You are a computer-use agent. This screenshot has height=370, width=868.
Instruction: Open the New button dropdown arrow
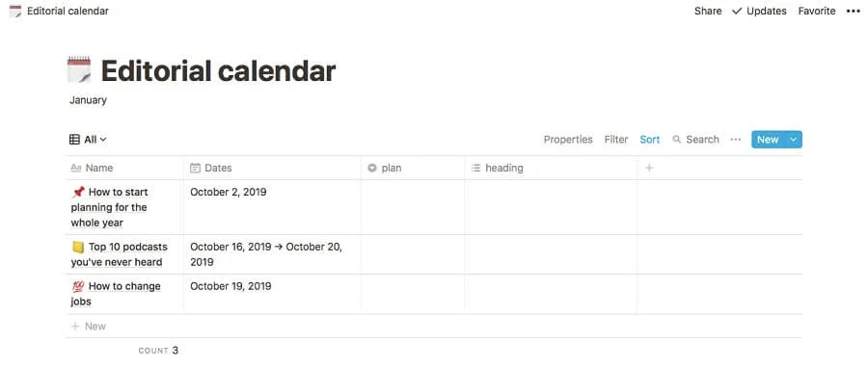(794, 140)
